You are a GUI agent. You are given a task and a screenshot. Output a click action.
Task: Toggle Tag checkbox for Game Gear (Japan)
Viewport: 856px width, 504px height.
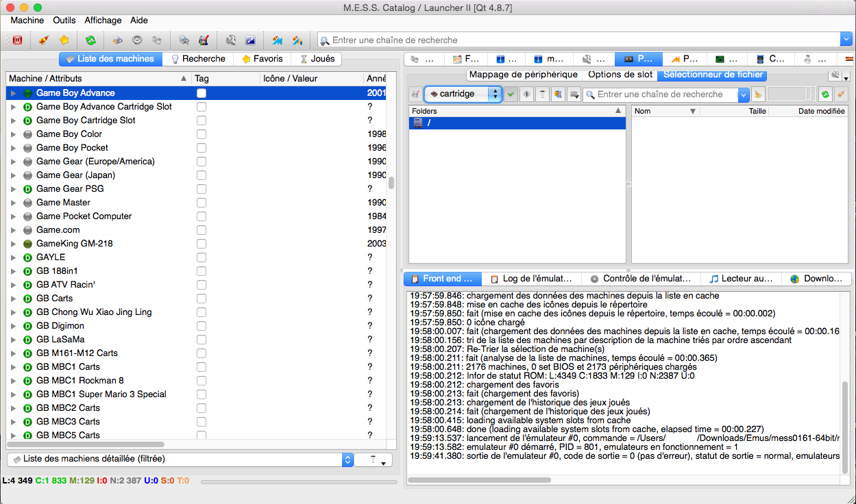(201, 175)
